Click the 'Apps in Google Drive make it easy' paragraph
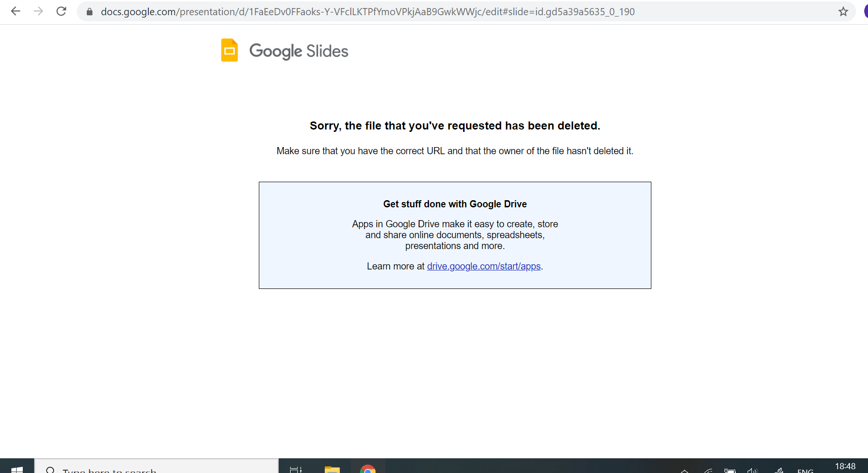Viewport: 868px width, 473px height. click(x=455, y=235)
